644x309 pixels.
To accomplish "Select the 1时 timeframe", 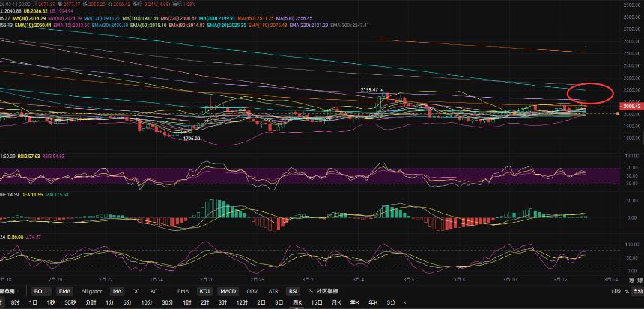I will [x=186, y=302].
